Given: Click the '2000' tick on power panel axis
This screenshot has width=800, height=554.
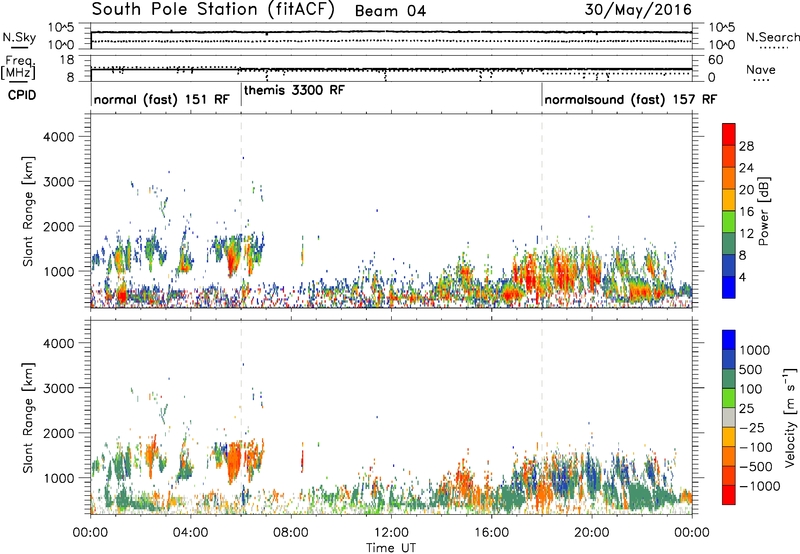Looking at the screenshot, I should [x=59, y=226].
